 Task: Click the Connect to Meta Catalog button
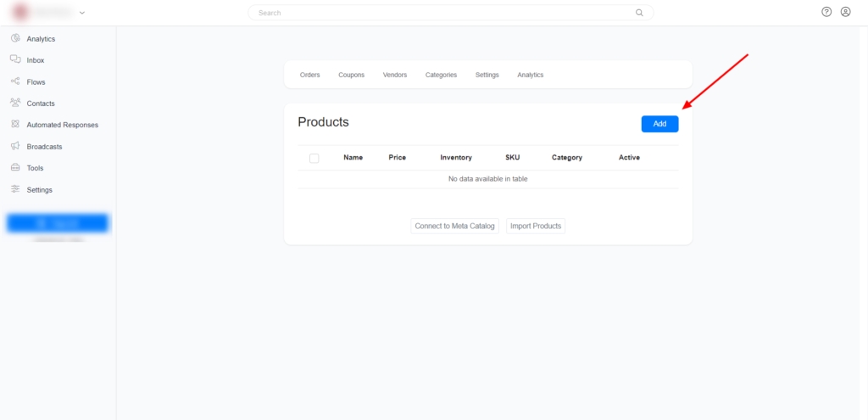[455, 226]
